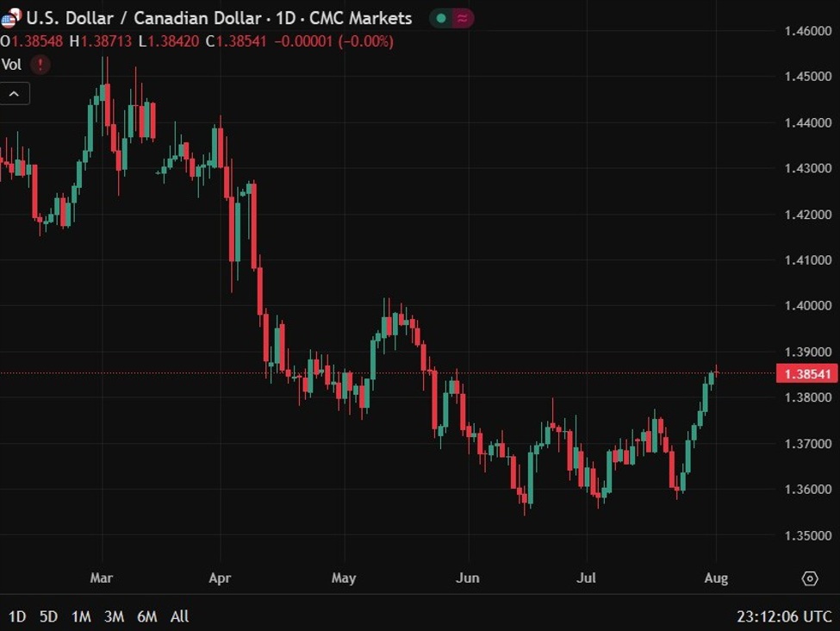This screenshot has height=631, width=840.
Task: Click the USD/CAD flag symbol icon
Action: tap(10, 18)
